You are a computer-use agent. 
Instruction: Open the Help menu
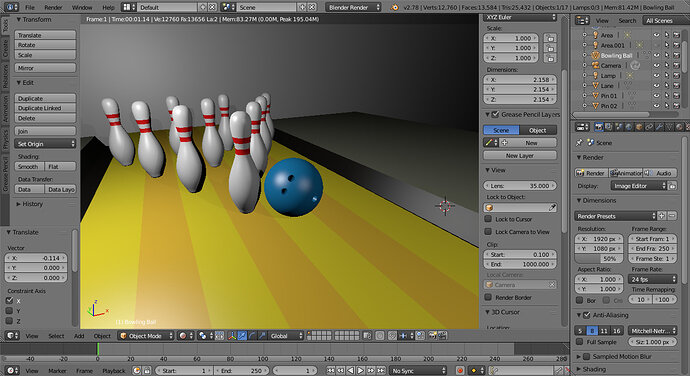tap(108, 7)
